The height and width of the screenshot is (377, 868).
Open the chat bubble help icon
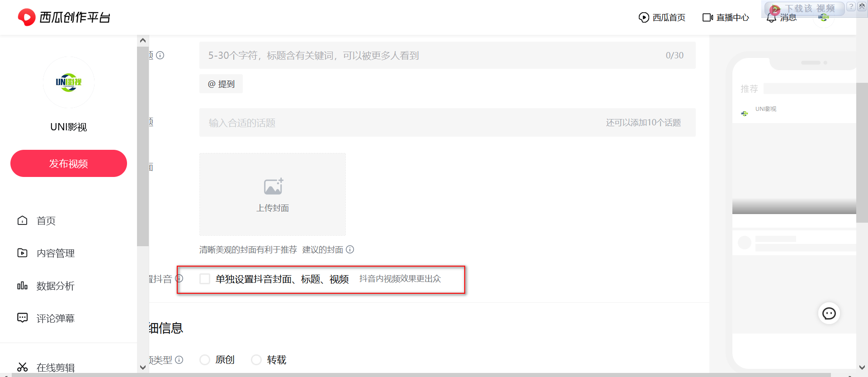pyautogui.click(x=829, y=313)
